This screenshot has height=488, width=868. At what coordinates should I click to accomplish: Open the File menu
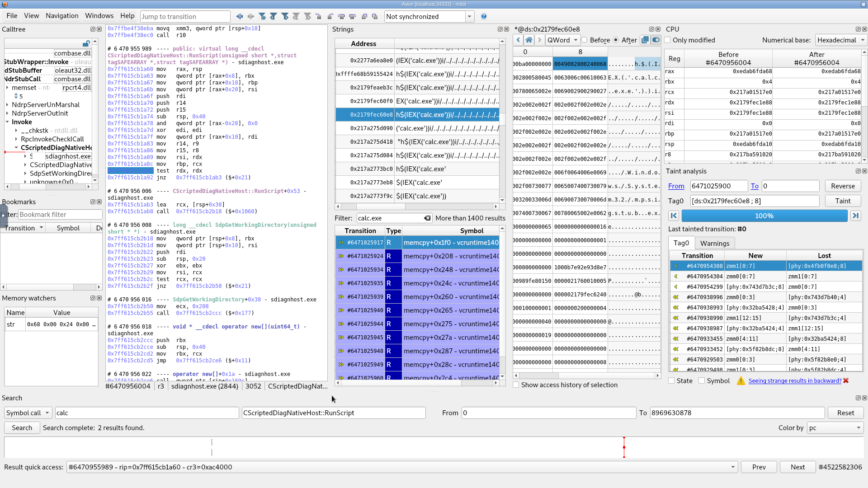12,16
